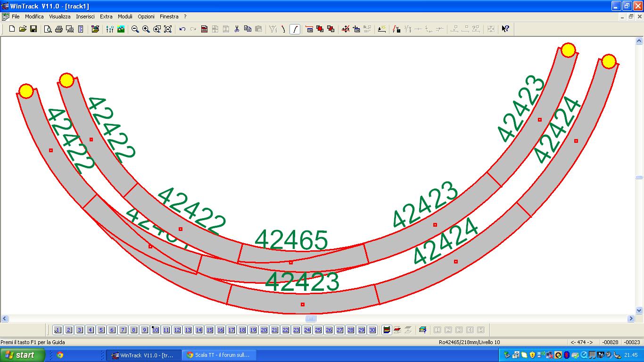The image size is (644, 362).
Task: Open the Extra menu
Action: click(x=106, y=16)
